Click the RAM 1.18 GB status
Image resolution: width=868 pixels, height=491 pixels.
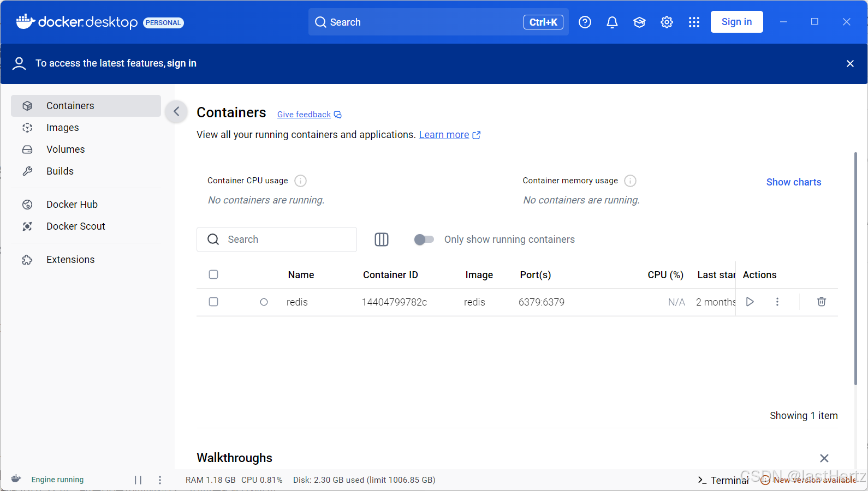pyautogui.click(x=211, y=480)
